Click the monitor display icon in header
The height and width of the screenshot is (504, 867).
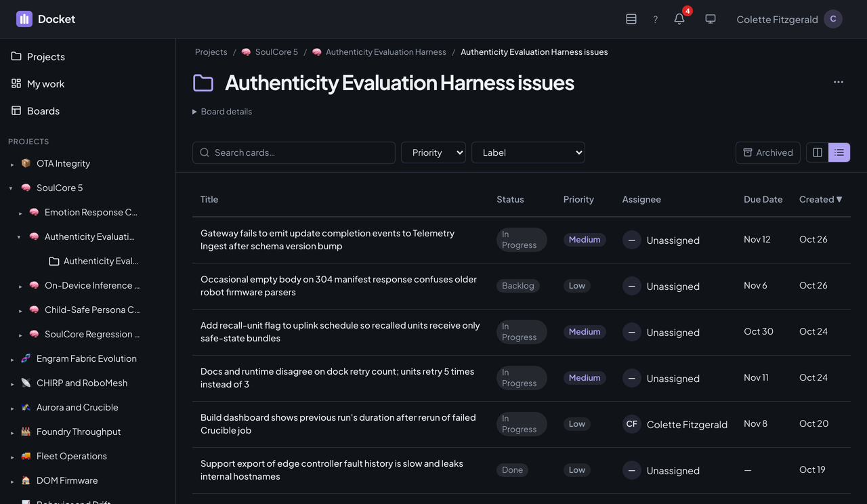711,19
